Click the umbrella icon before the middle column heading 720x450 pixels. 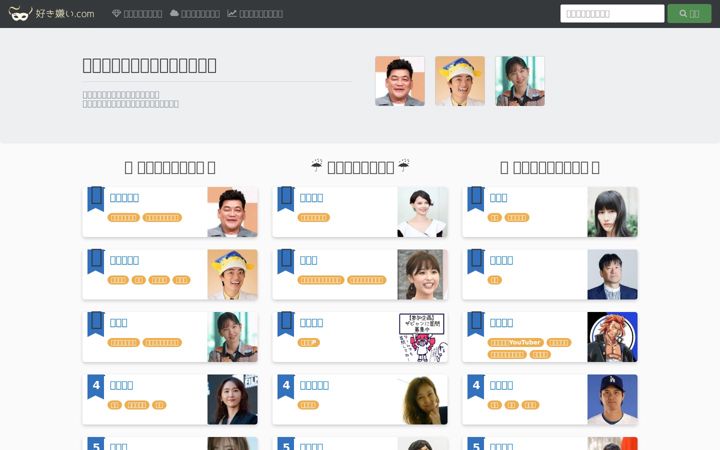pyautogui.click(x=316, y=166)
